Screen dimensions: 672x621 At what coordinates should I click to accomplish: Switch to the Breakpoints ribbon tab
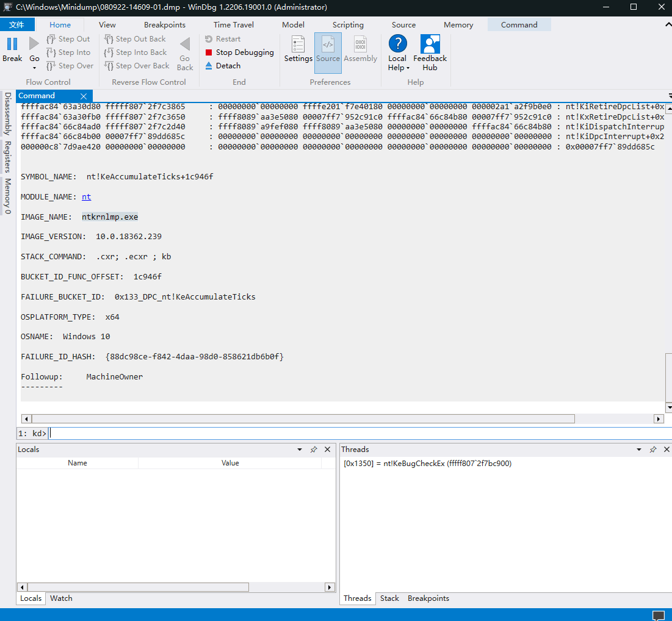165,25
